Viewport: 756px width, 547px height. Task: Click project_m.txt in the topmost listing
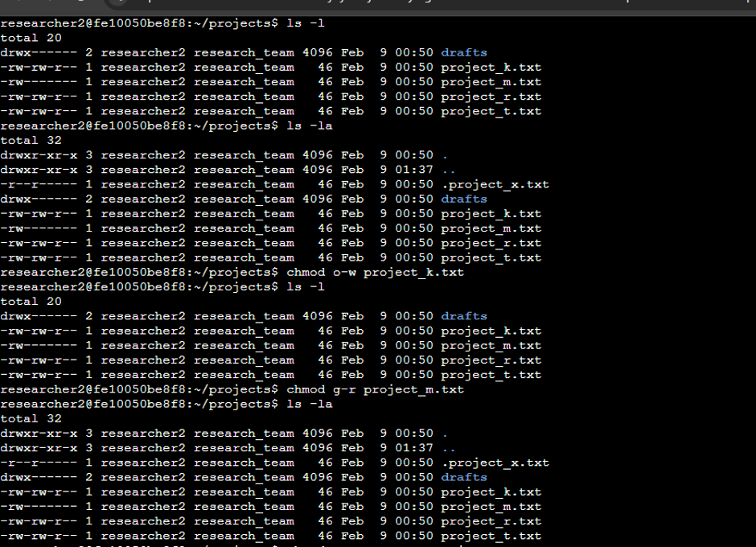click(x=491, y=82)
